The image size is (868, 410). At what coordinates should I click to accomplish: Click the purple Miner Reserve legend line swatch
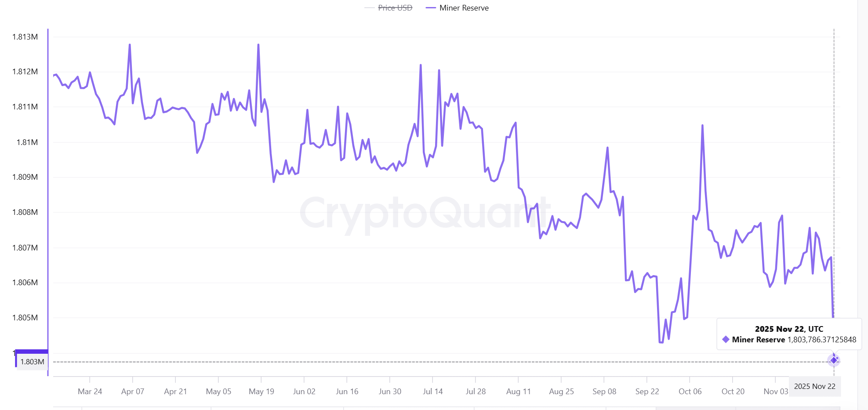(431, 8)
